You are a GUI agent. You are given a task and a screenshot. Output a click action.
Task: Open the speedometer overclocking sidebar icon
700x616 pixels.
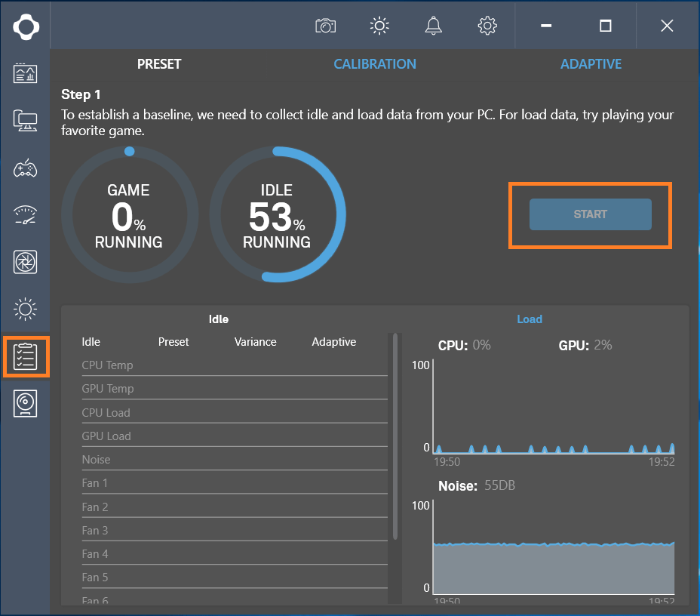[x=26, y=215]
